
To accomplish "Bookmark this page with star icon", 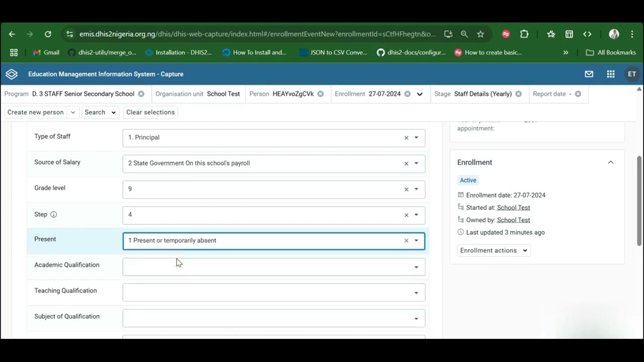I will 480,34.
